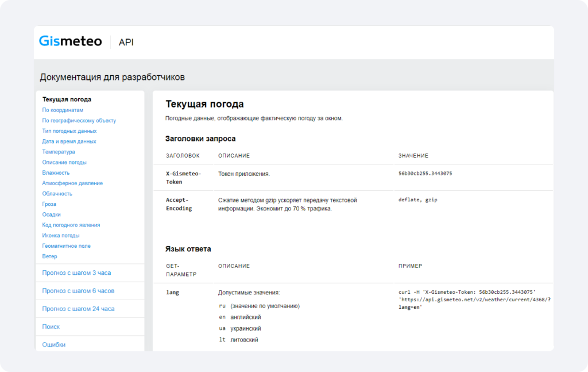Expand Прогноз с шагом 3 часа
The width and height of the screenshot is (588, 372).
(76, 273)
